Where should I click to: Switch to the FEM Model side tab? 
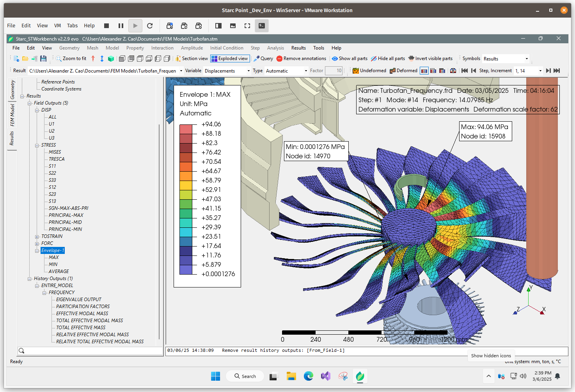(12, 115)
